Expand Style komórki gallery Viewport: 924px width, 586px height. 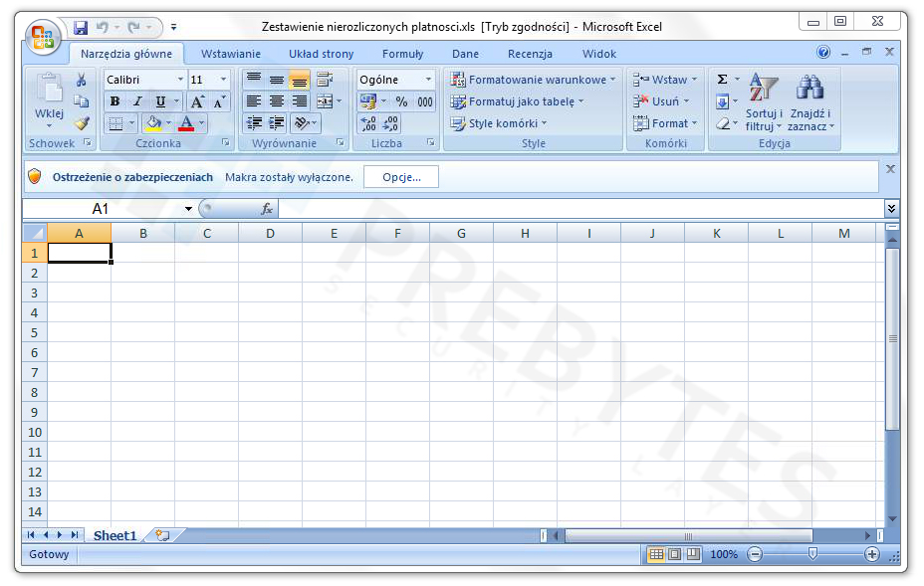[499, 123]
